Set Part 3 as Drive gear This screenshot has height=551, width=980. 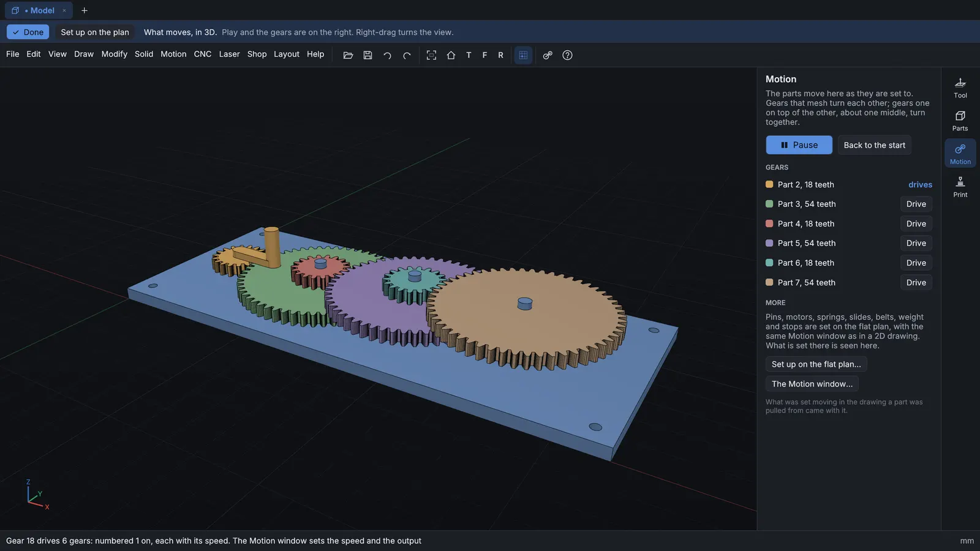916,204
